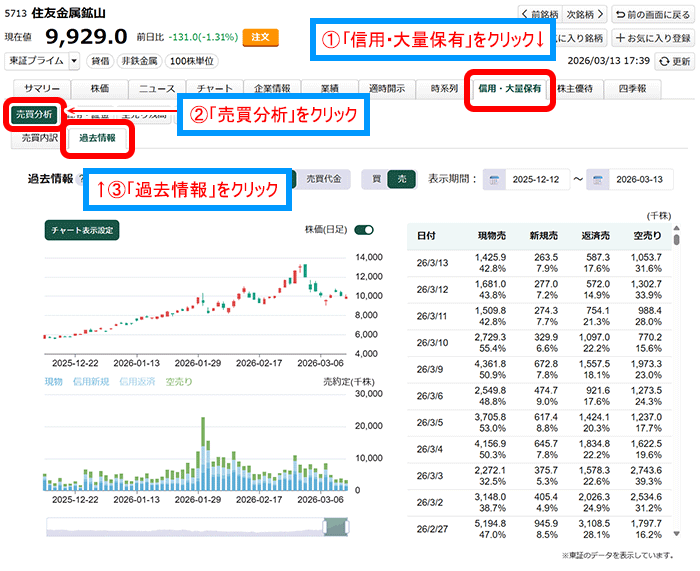Click the 非鉄金属 sector tag

click(139, 61)
